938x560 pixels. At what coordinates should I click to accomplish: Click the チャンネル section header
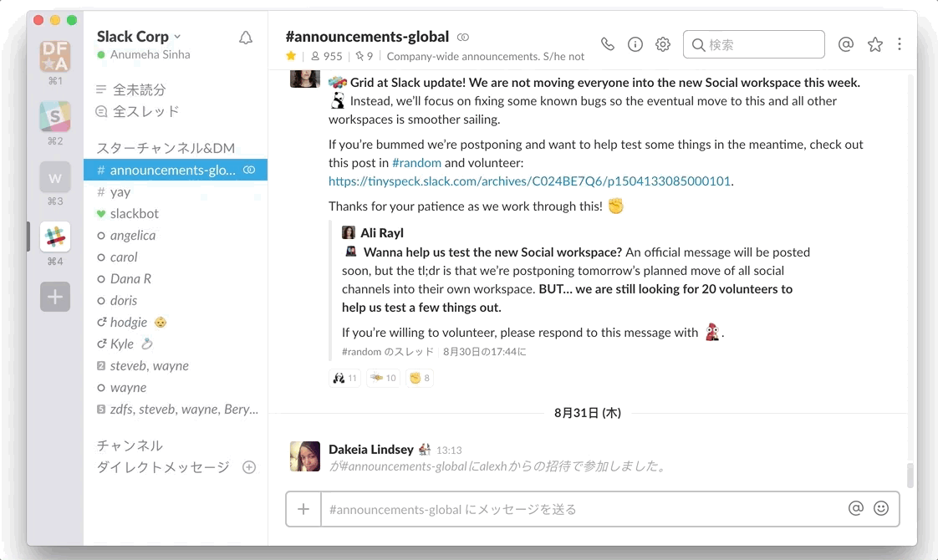[x=130, y=445]
